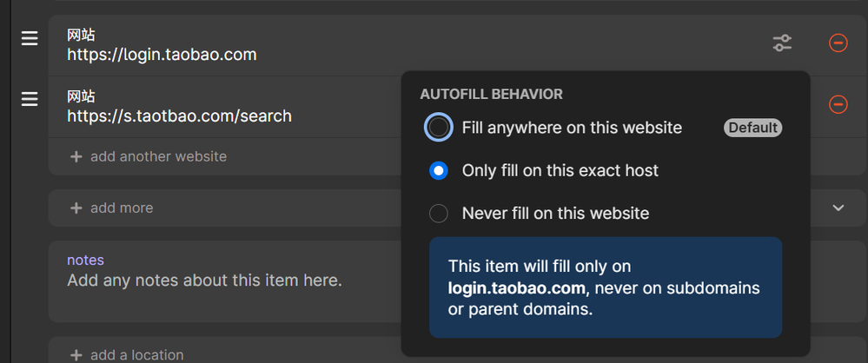Image resolution: width=868 pixels, height=363 pixels.
Task: Click into the notes text area
Action: (x=204, y=280)
